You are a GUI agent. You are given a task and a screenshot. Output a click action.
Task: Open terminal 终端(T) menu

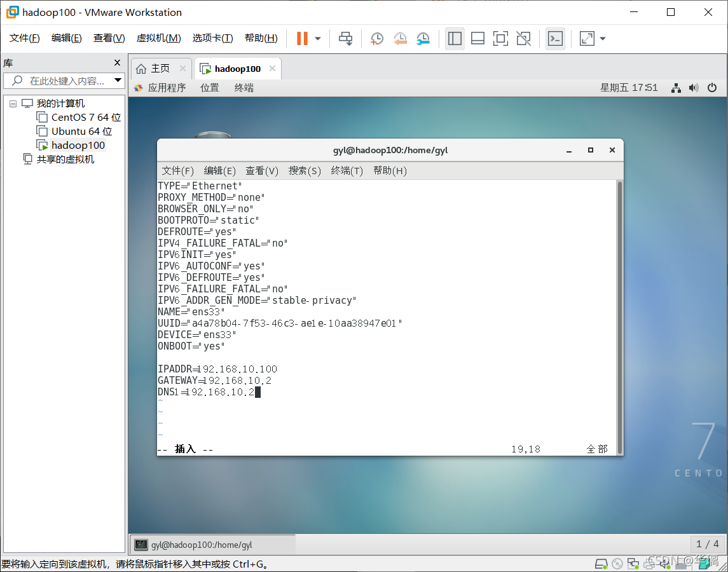pos(347,171)
